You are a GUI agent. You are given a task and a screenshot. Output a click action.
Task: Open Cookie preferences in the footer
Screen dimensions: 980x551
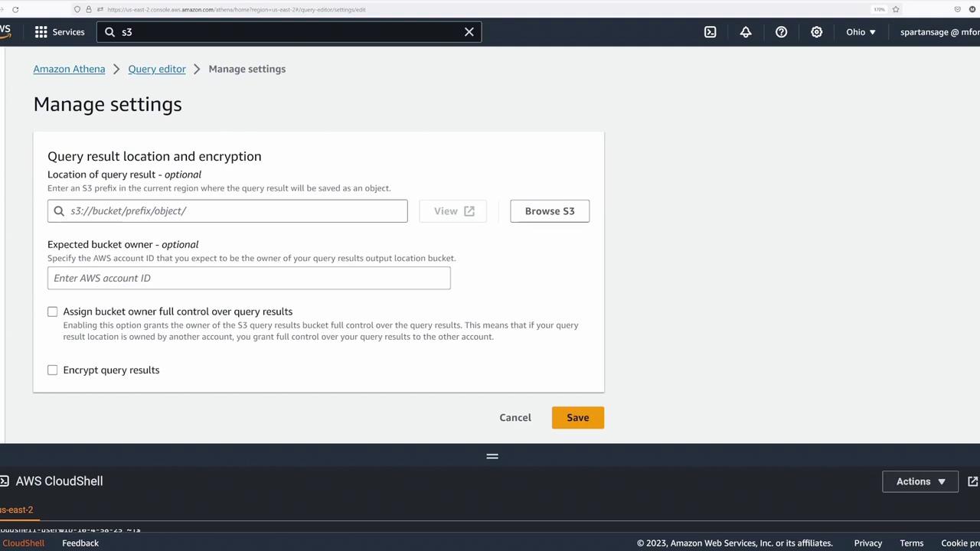(x=960, y=543)
